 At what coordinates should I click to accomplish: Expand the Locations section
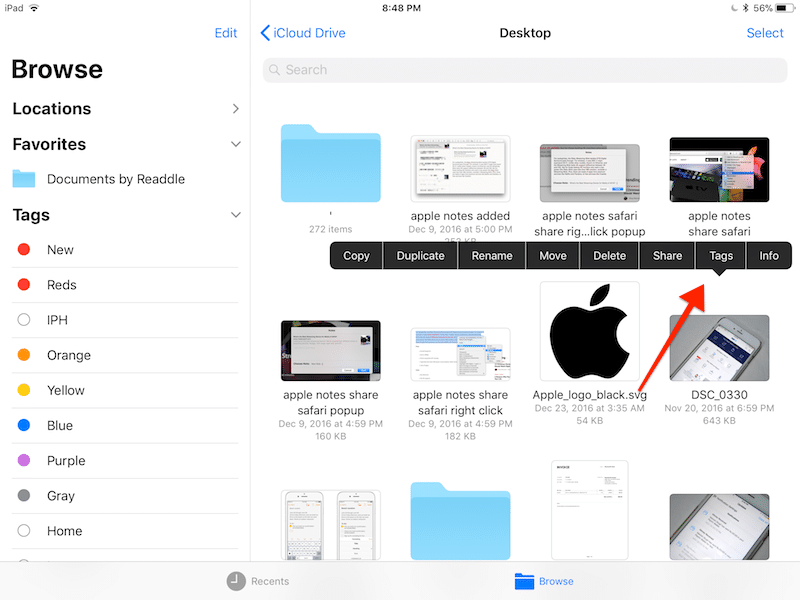click(235, 109)
